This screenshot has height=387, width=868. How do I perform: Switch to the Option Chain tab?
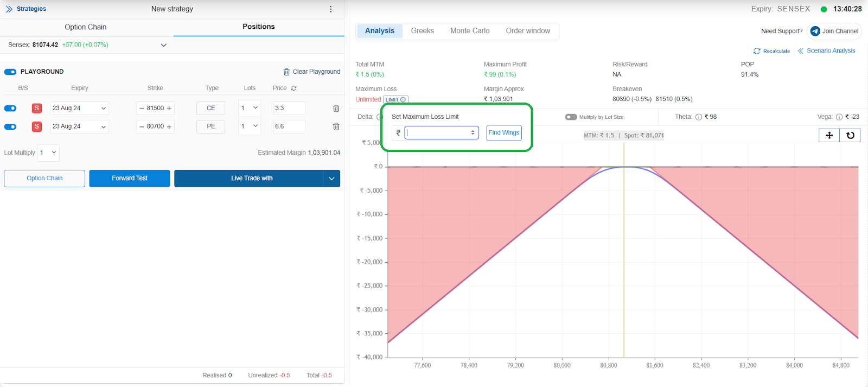(x=86, y=27)
